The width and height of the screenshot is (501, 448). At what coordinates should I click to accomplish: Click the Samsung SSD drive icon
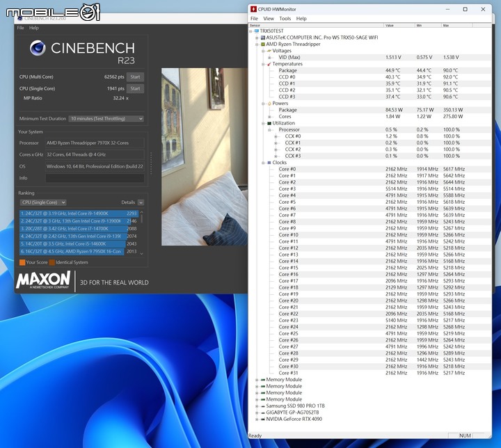point(263,406)
